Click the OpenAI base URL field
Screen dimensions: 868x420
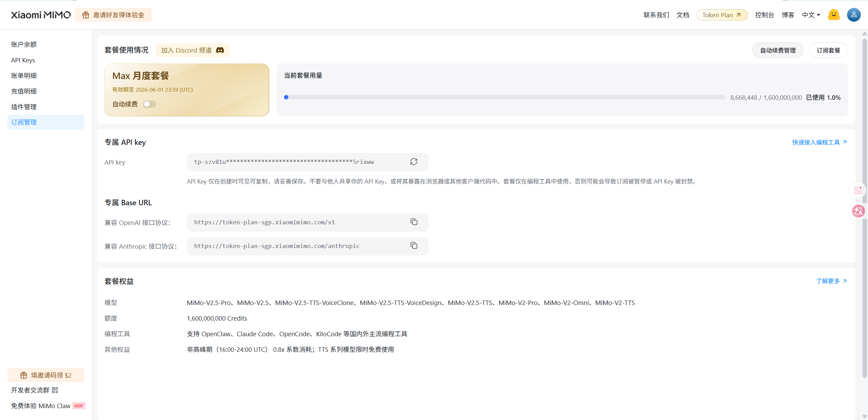point(308,222)
